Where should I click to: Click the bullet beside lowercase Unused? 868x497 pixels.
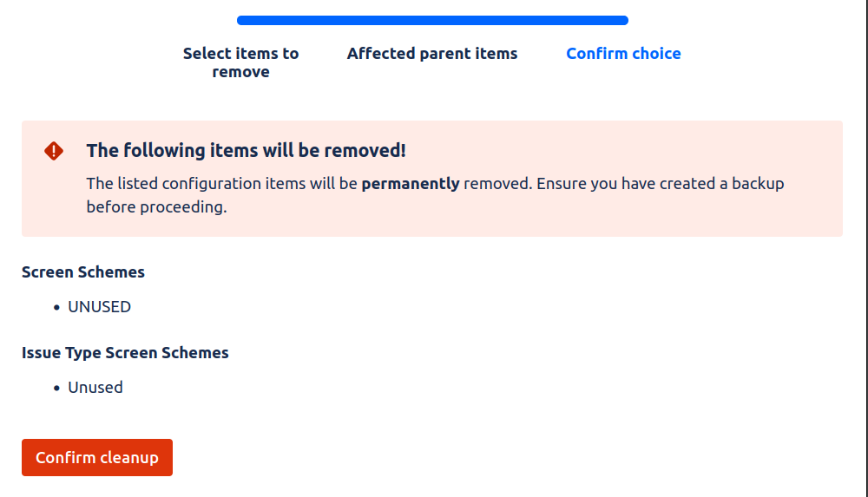coord(56,389)
